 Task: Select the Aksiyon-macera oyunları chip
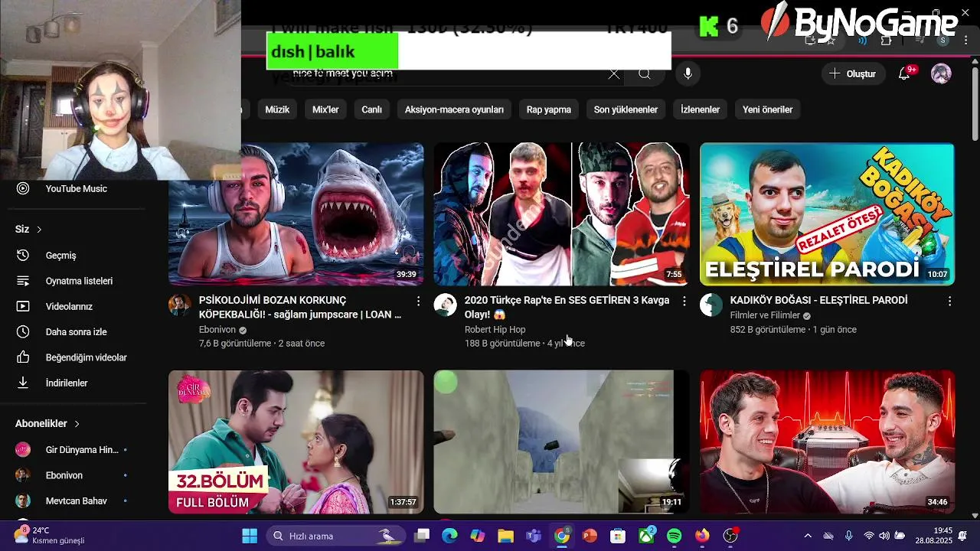pos(454,109)
